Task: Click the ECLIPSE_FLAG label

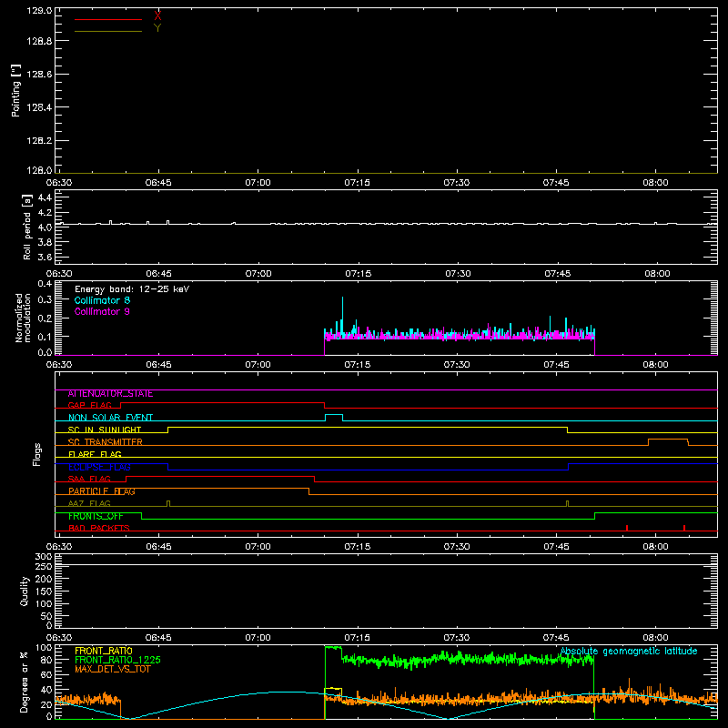Action: pyautogui.click(x=99, y=467)
